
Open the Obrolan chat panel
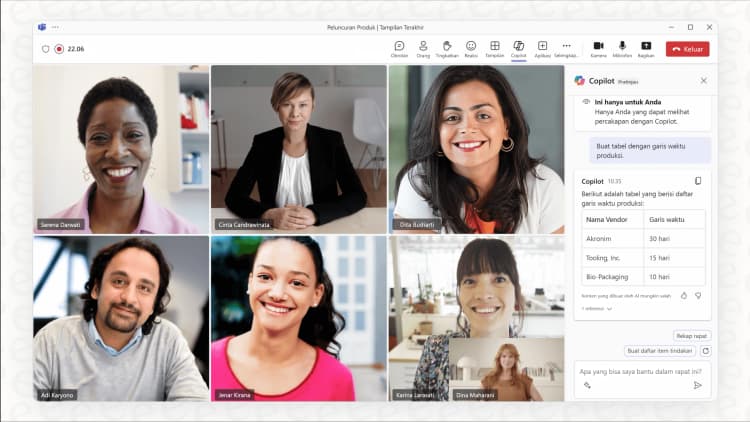pyautogui.click(x=399, y=49)
